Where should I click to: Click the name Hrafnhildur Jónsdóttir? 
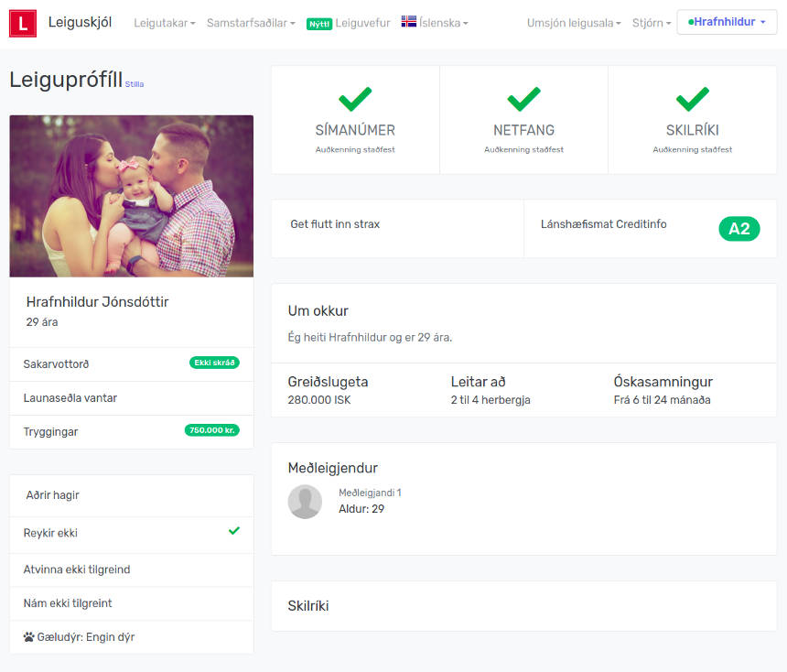pos(97,302)
